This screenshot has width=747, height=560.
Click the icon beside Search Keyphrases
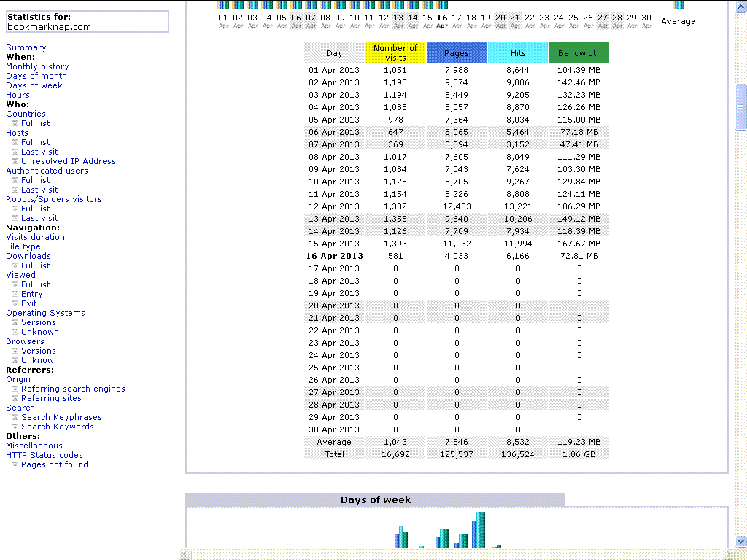[x=15, y=418]
